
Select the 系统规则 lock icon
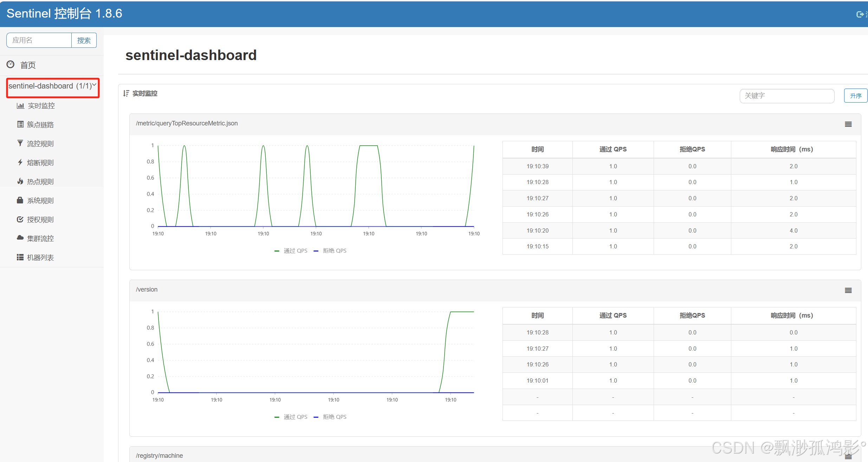(x=20, y=200)
